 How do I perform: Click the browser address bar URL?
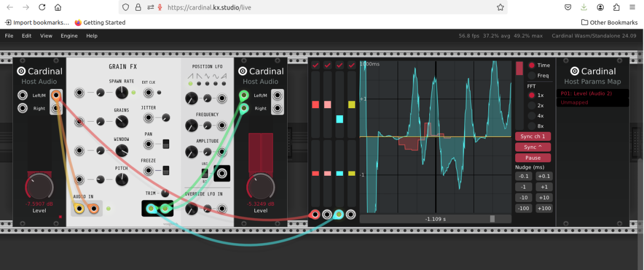point(209,7)
